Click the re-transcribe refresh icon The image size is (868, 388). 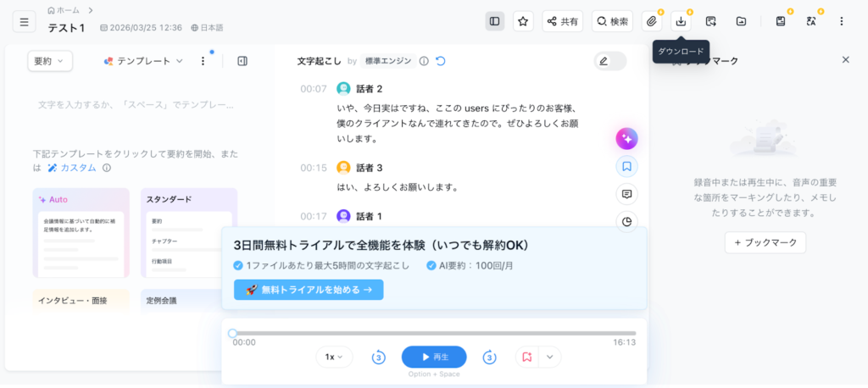click(x=440, y=61)
